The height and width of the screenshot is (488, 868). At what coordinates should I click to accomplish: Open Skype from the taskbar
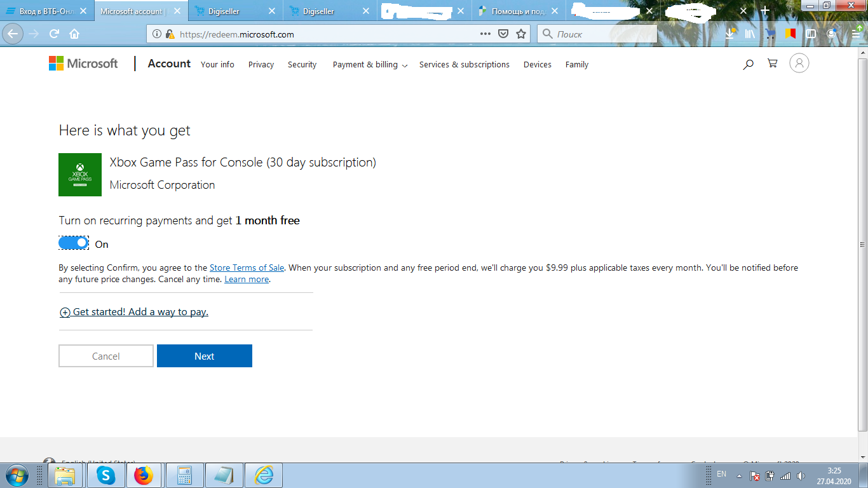(x=105, y=475)
